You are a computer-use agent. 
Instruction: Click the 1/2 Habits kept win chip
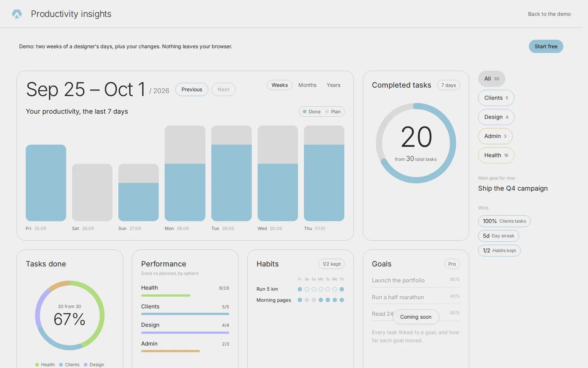coord(499,251)
